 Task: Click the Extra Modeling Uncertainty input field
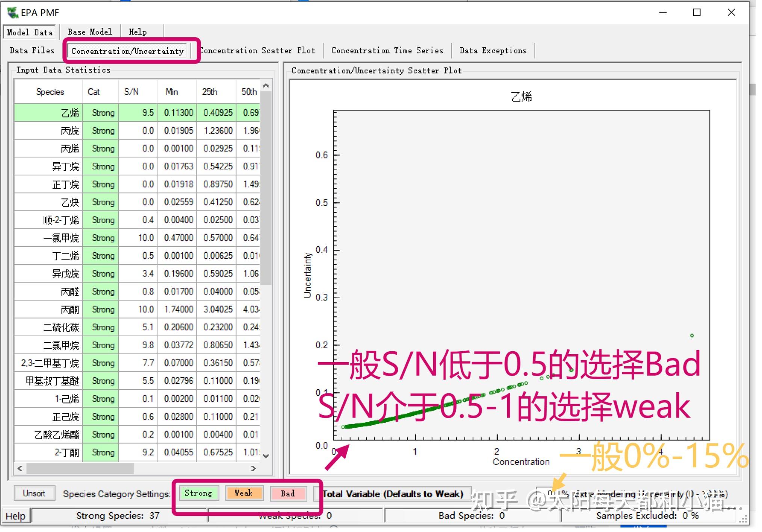tap(545, 493)
